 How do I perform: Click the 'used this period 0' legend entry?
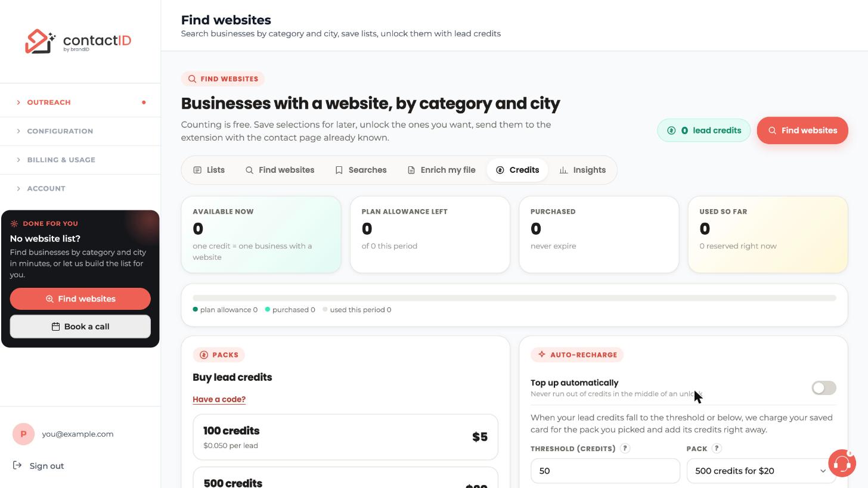pos(357,310)
